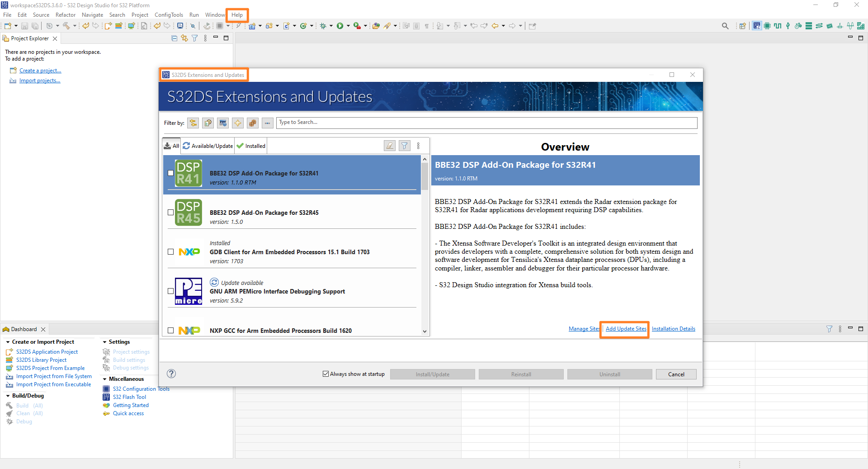Collapse the Create or Import Project section
The image size is (868, 469).
(8, 342)
